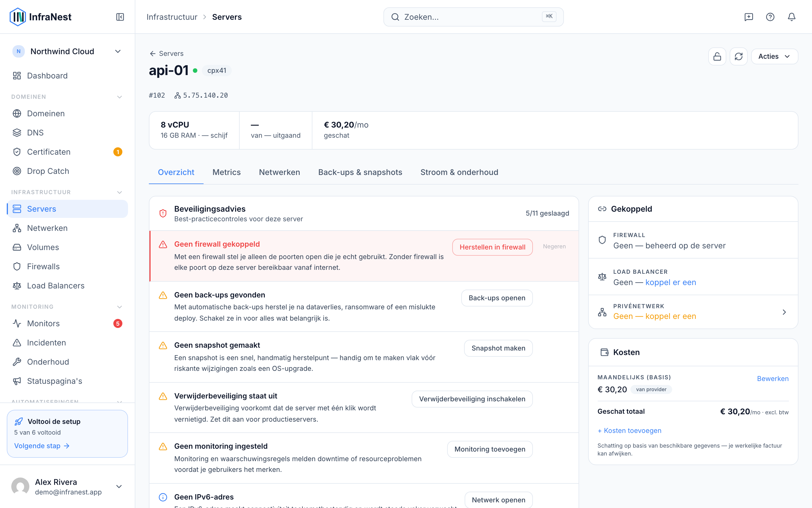The image size is (812, 508).
Task: Click the Monitors badge showing 5
Action: pos(118,323)
